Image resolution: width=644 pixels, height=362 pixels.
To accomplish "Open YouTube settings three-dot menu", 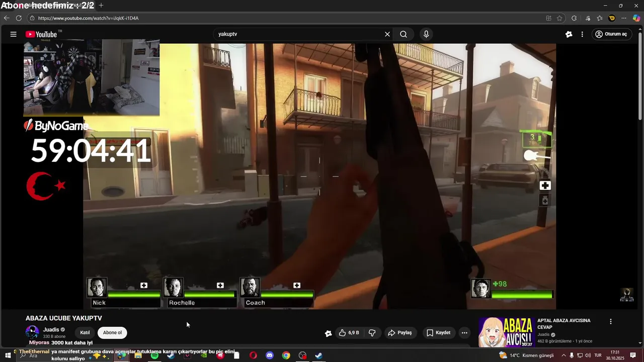I will pos(582,34).
